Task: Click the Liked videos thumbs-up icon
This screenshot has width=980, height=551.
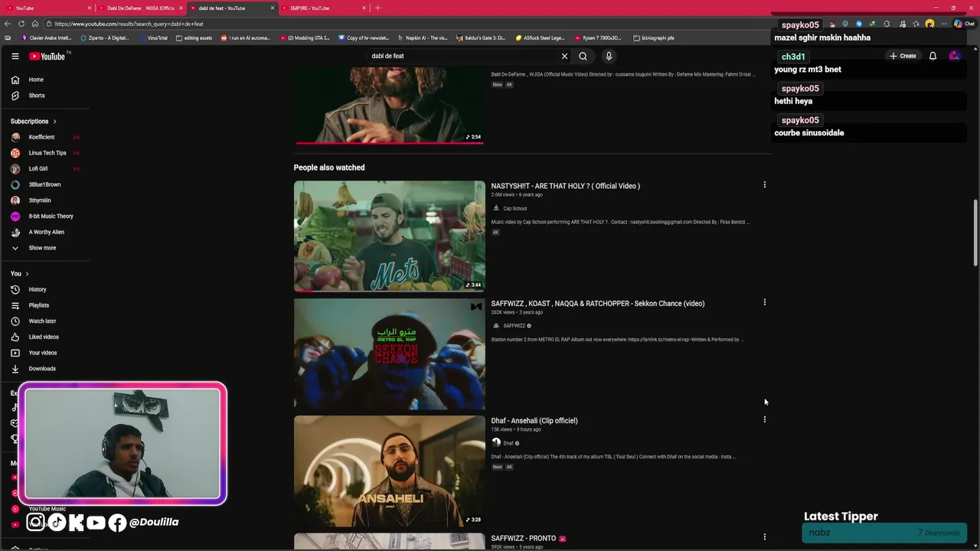Action: tap(15, 337)
